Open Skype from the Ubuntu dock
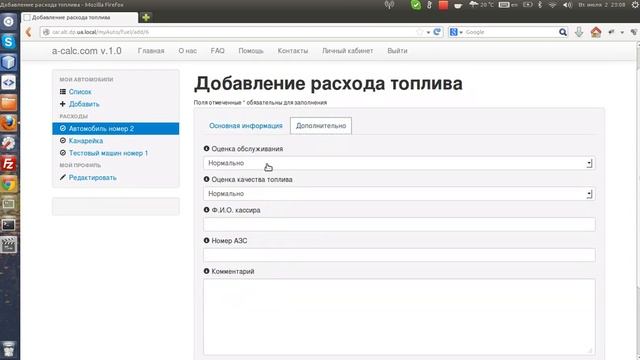Screen dimensions: 640x360 (x=9, y=42)
